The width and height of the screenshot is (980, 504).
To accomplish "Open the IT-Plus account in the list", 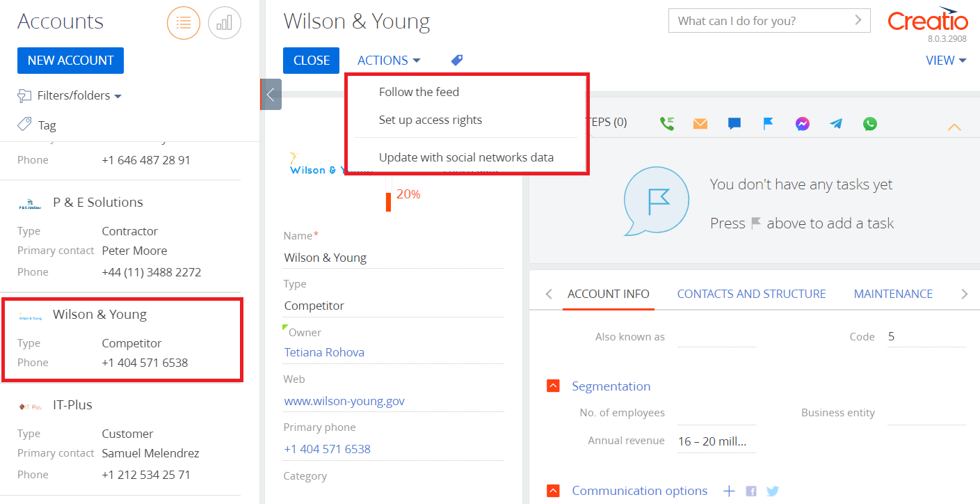I will pyautogui.click(x=72, y=405).
